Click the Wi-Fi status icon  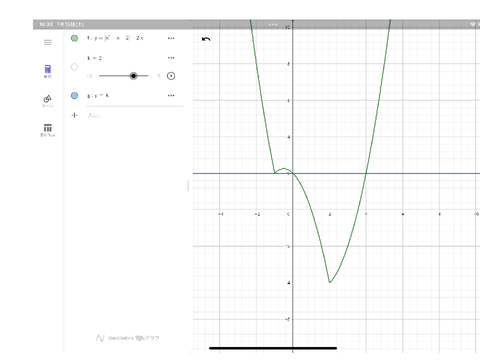click(472, 24)
